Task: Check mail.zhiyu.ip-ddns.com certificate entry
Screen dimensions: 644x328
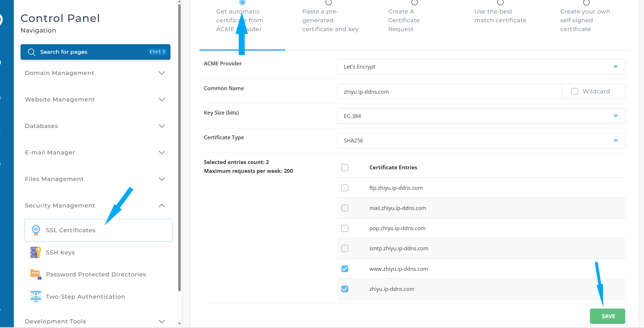Action: [x=345, y=208]
